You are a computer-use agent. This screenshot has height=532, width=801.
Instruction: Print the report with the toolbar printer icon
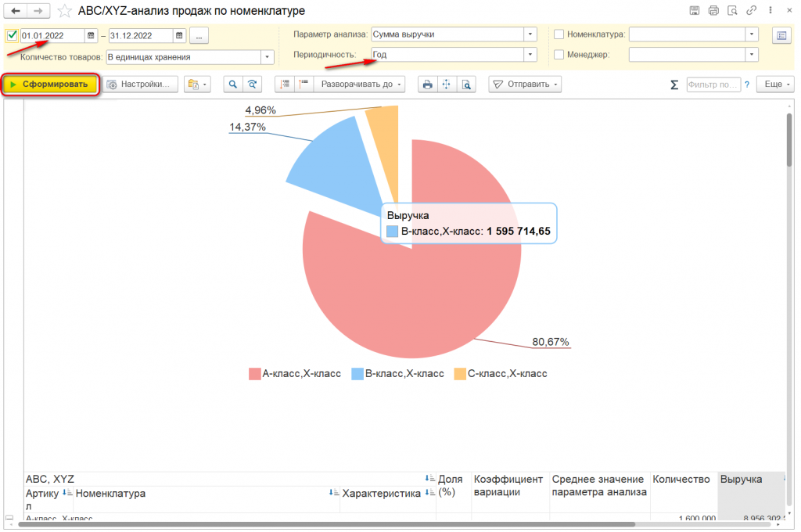pyautogui.click(x=428, y=84)
